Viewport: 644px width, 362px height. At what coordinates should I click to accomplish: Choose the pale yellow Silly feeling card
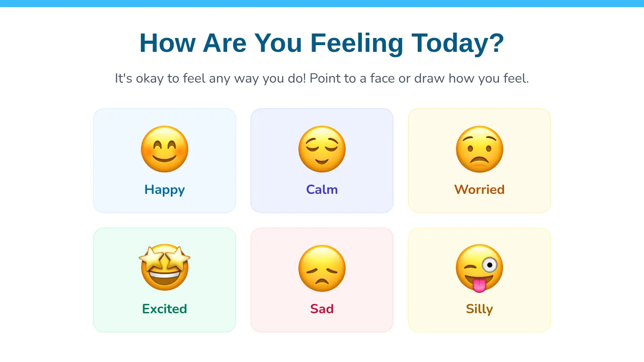pyautogui.click(x=479, y=280)
